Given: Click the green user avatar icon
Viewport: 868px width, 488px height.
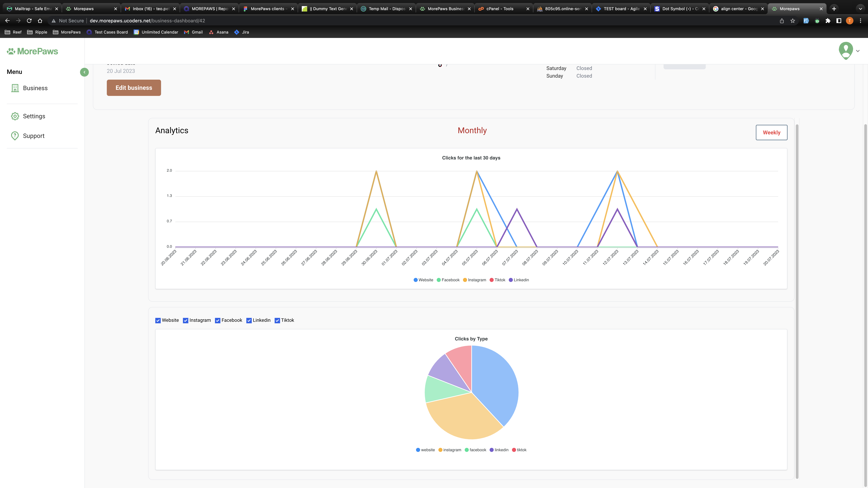Looking at the screenshot, I should [845, 50].
